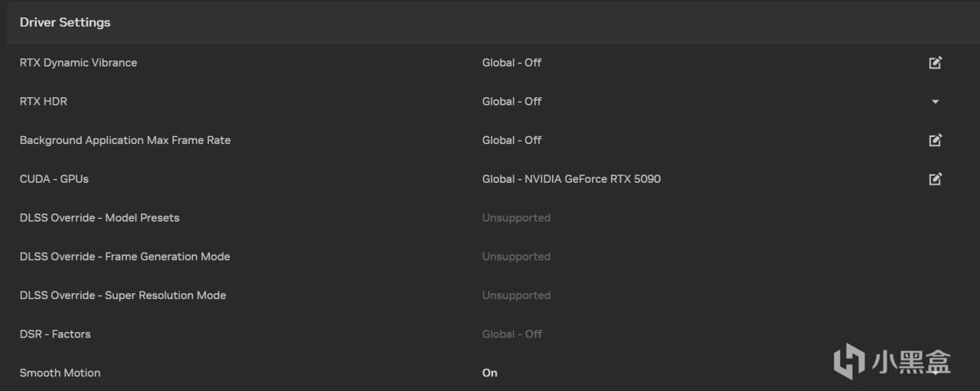Click the DSR - Factors setting label

tap(55, 334)
